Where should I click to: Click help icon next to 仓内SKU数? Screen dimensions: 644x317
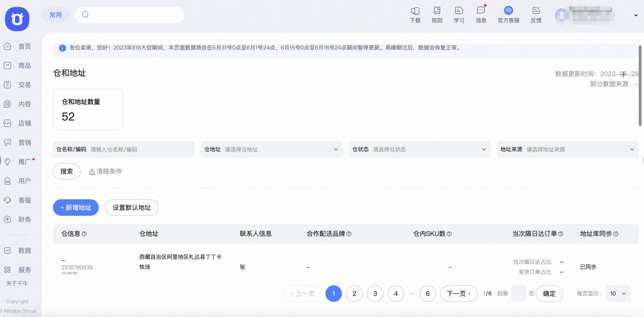click(x=449, y=234)
